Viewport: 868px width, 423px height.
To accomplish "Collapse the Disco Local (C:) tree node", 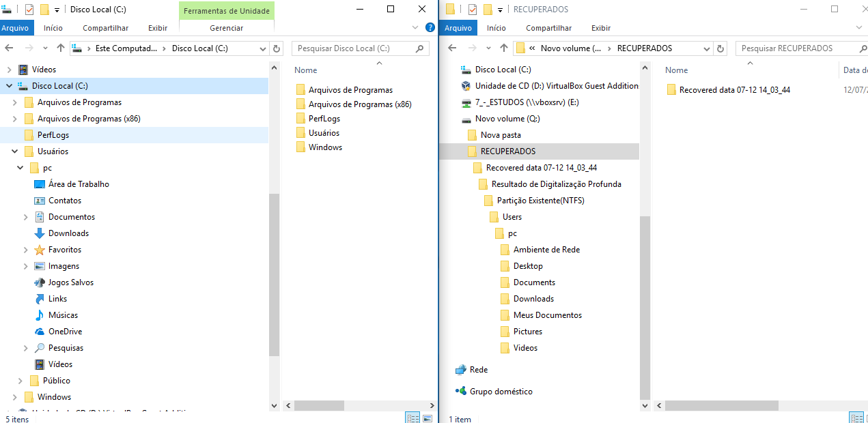I will (x=9, y=86).
